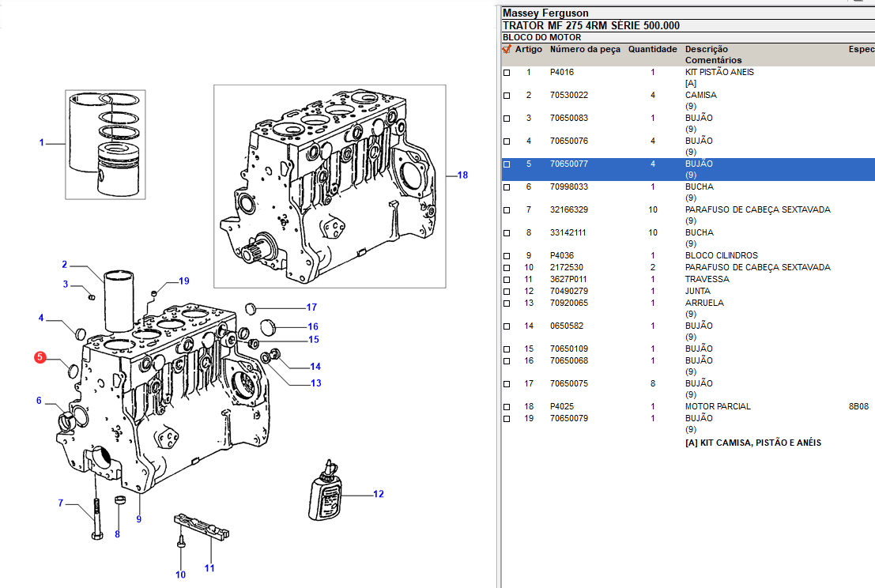Click the red checkmark icon in table header
The height and width of the screenshot is (588, 875).
pos(507,49)
